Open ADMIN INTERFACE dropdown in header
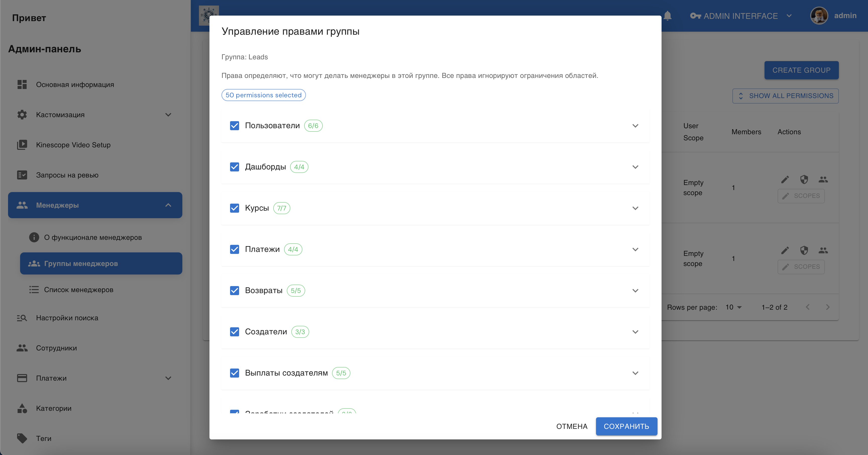Viewport: 868px width, 455px height. [x=741, y=16]
